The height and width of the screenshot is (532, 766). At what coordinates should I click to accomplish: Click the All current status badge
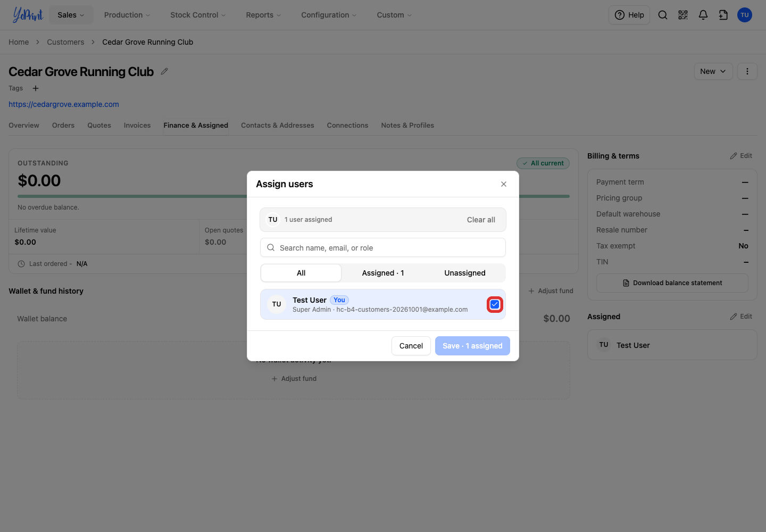point(543,163)
